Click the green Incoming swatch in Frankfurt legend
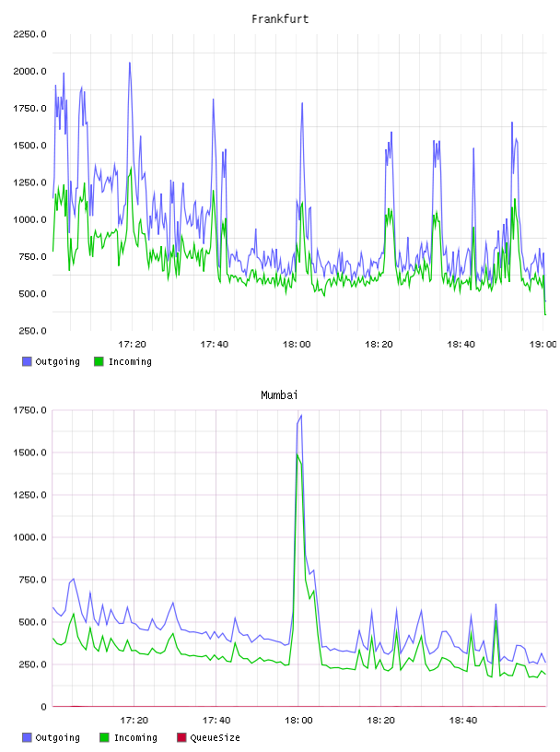 (x=99, y=361)
